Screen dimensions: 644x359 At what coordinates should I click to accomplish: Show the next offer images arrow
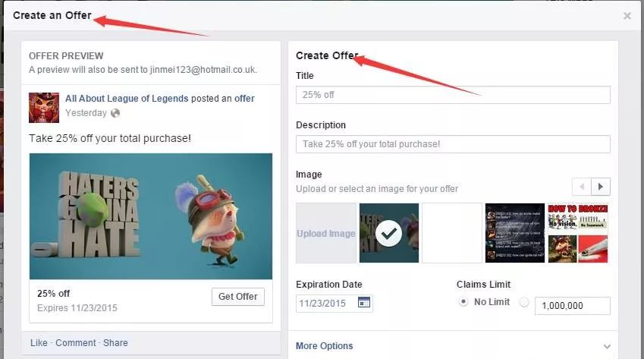coord(601,187)
